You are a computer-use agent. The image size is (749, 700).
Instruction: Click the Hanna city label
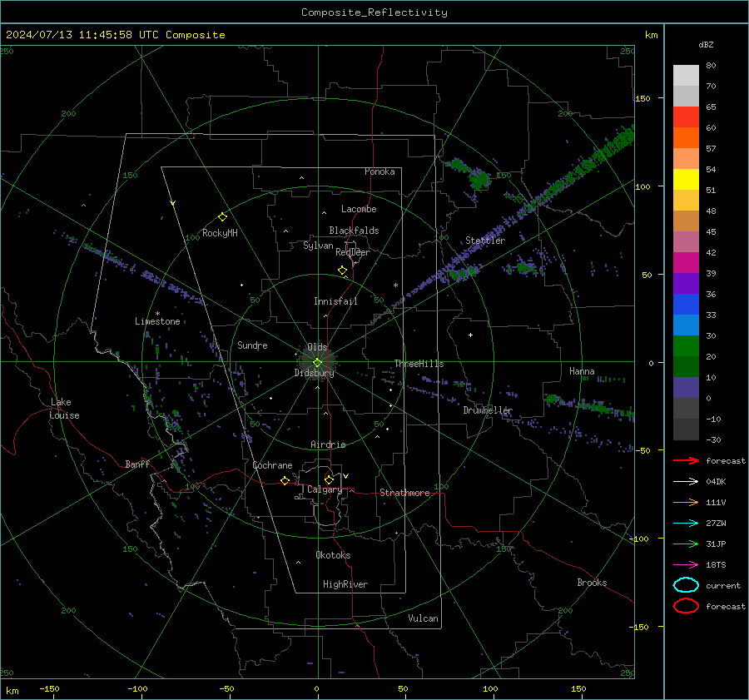[582, 371]
